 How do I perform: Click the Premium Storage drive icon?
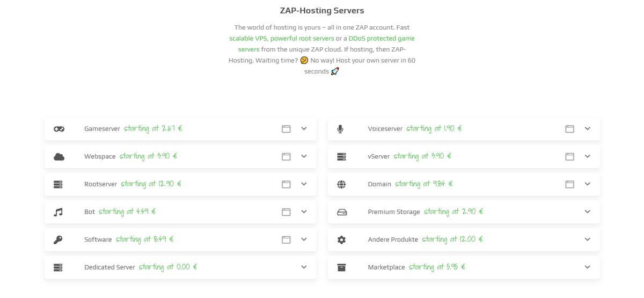342,212
